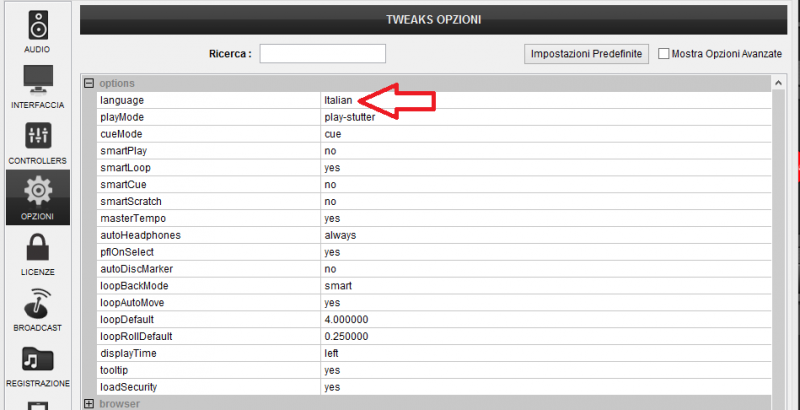Click the 0.250000 loopRollDefault value
Image resolution: width=800 pixels, height=410 pixels.
point(346,336)
